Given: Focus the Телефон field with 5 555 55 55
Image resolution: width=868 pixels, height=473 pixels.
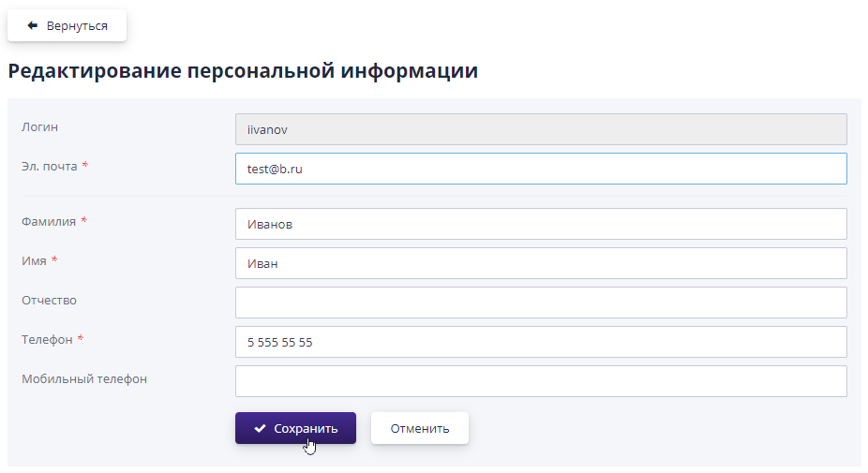Looking at the screenshot, I should pos(541,342).
